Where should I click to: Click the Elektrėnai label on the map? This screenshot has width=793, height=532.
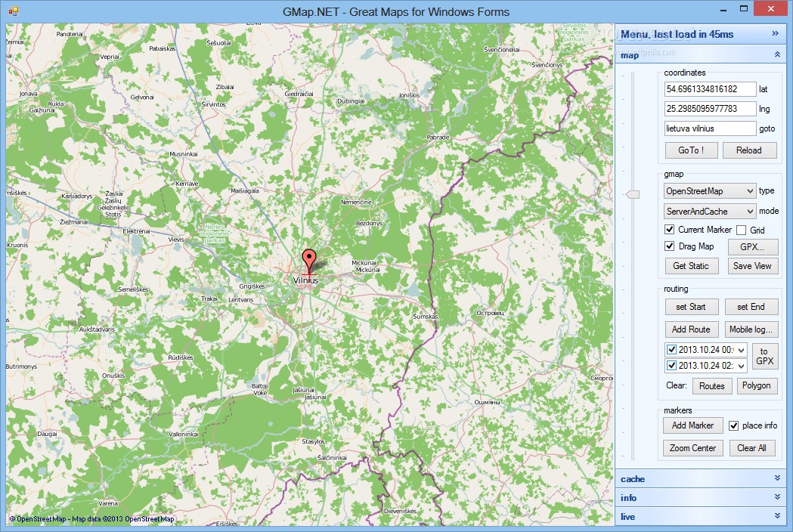point(136,231)
